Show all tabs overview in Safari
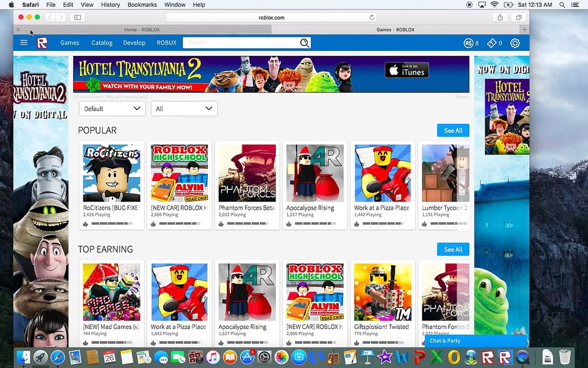 coord(519,17)
